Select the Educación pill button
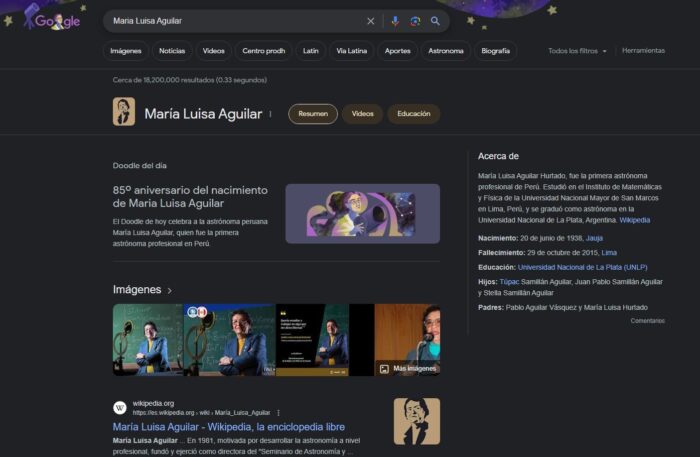 tap(414, 114)
